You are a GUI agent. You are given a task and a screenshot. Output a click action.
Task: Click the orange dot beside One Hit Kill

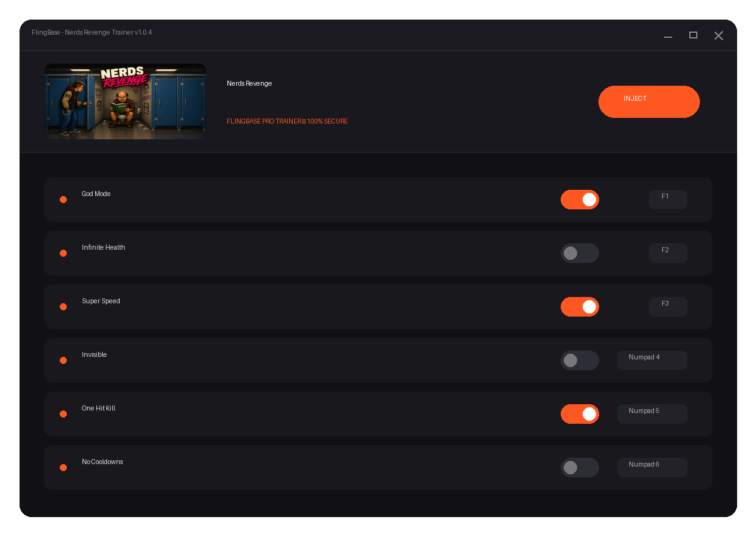(63, 414)
